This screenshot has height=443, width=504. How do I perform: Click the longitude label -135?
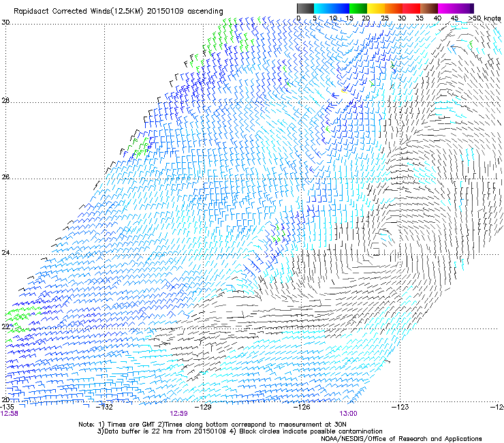click(x=7, y=407)
